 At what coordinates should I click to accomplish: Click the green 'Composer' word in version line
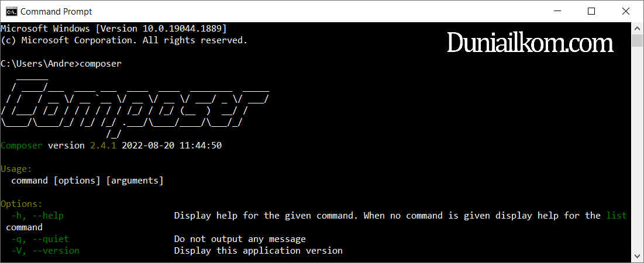[x=22, y=146]
